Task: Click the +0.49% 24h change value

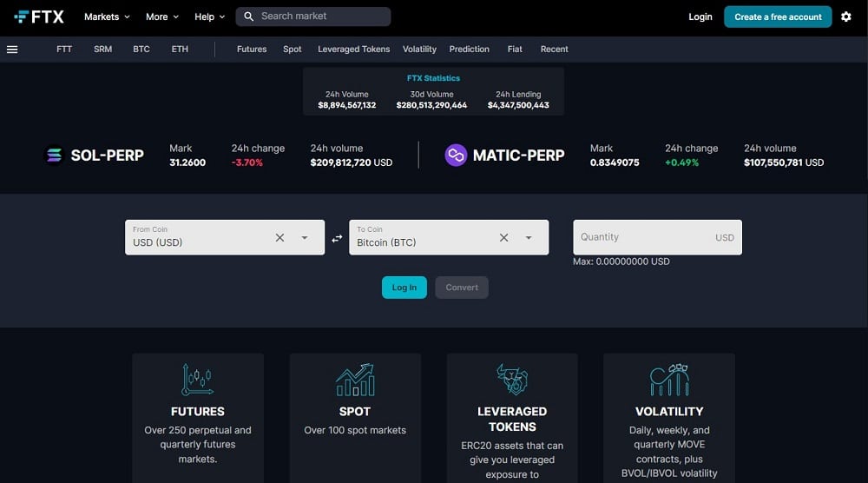Action: [x=682, y=162]
